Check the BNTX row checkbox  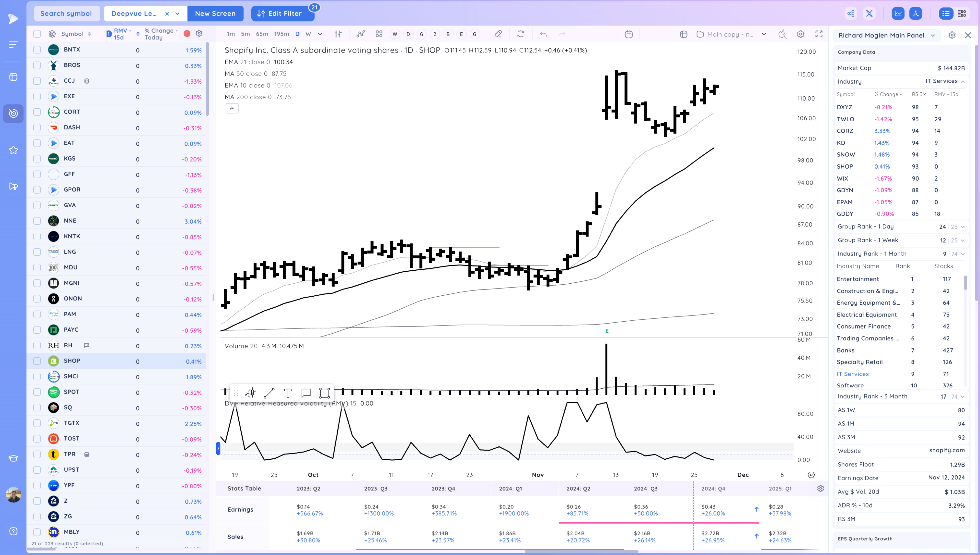(x=37, y=50)
